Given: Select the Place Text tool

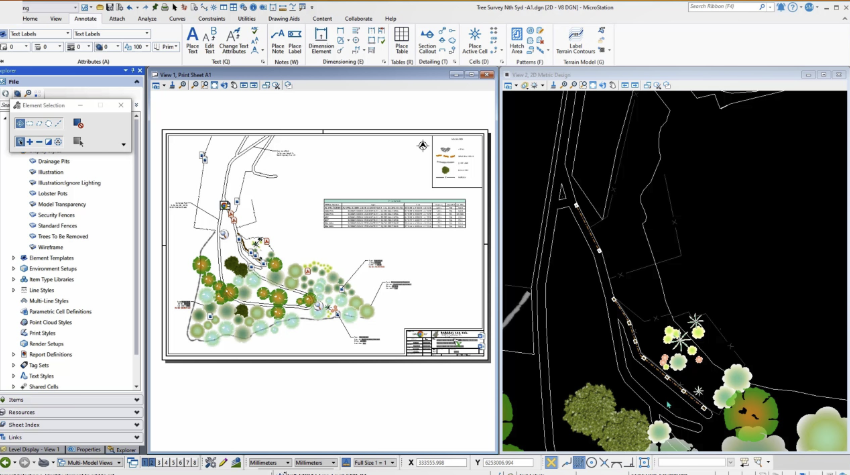Looking at the screenshot, I should pos(192,40).
